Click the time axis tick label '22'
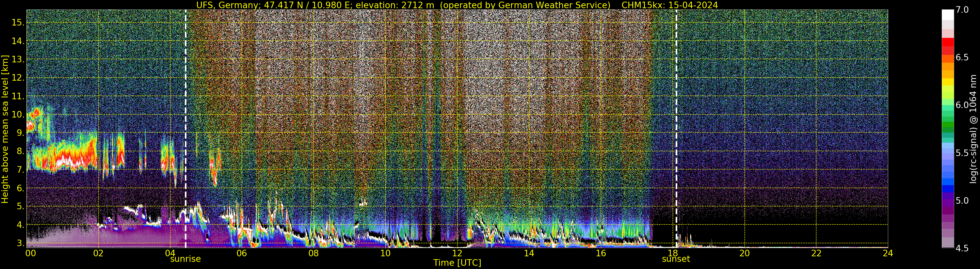 coord(816,253)
